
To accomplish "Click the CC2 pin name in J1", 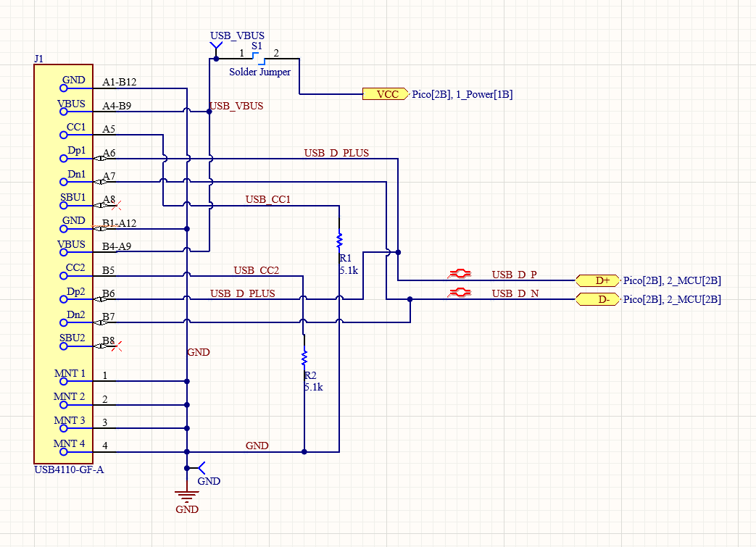I will click(75, 268).
